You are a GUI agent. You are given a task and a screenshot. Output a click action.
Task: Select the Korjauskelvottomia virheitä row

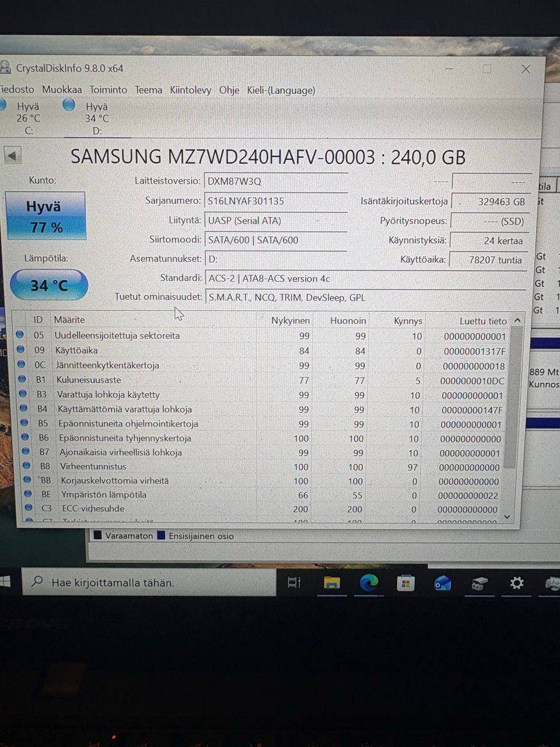coord(261,481)
